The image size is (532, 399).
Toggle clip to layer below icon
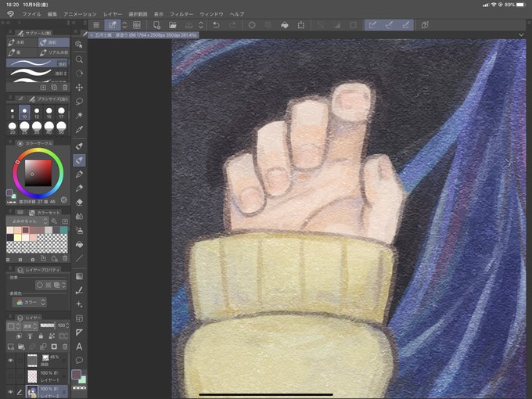(x=19, y=336)
